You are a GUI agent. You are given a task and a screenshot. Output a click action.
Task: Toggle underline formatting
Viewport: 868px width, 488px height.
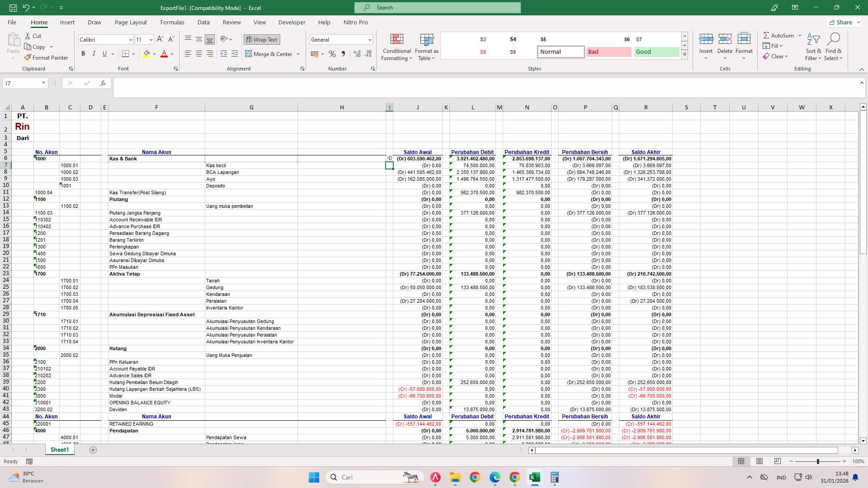pos(104,53)
